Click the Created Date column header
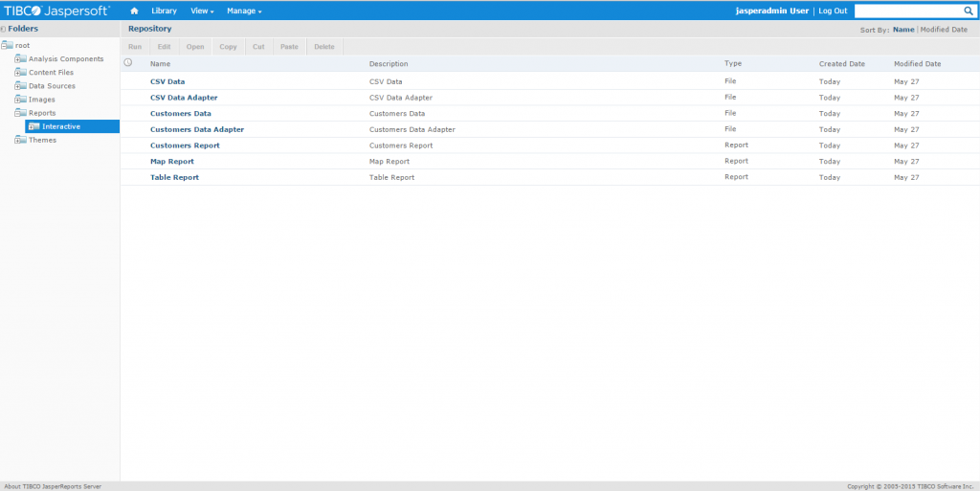Image resolution: width=980 pixels, height=491 pixels. (842, 64)
